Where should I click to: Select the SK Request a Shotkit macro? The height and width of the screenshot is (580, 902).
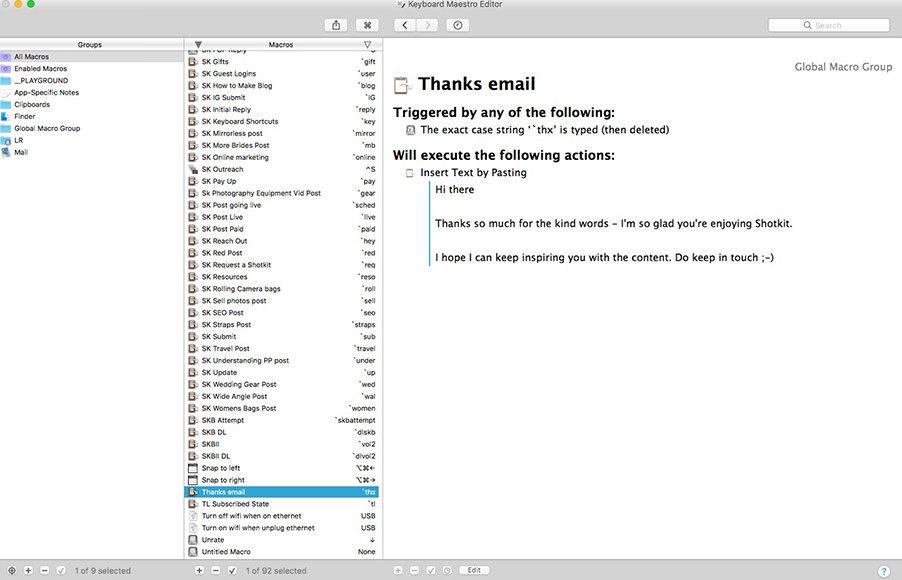coord(282,265)
